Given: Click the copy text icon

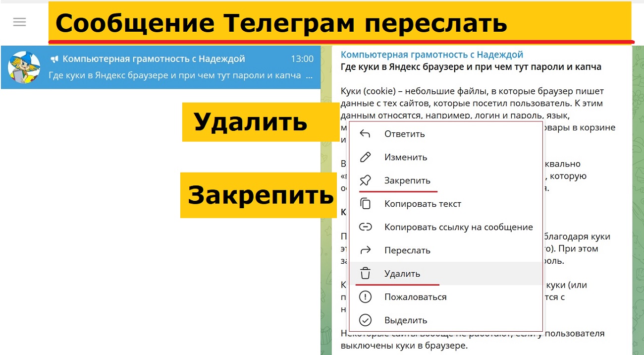Looking at the screenshot, I should [365, 204].
